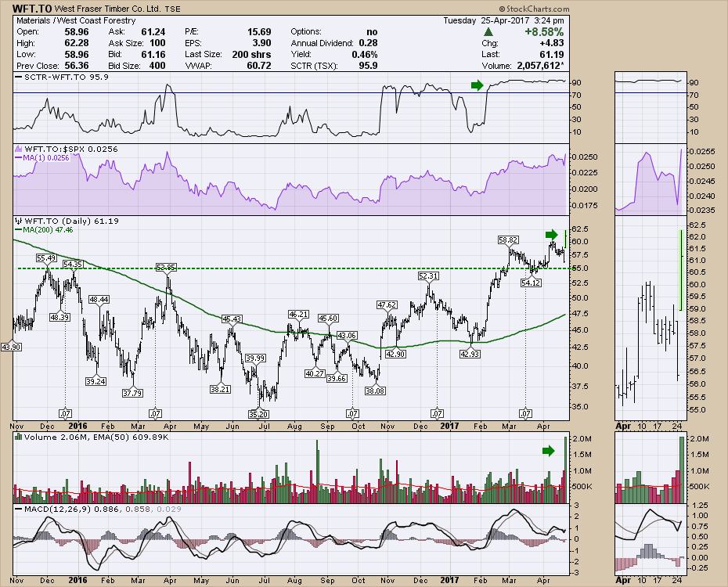Select the Bid value 61.16

click(153, 55)
